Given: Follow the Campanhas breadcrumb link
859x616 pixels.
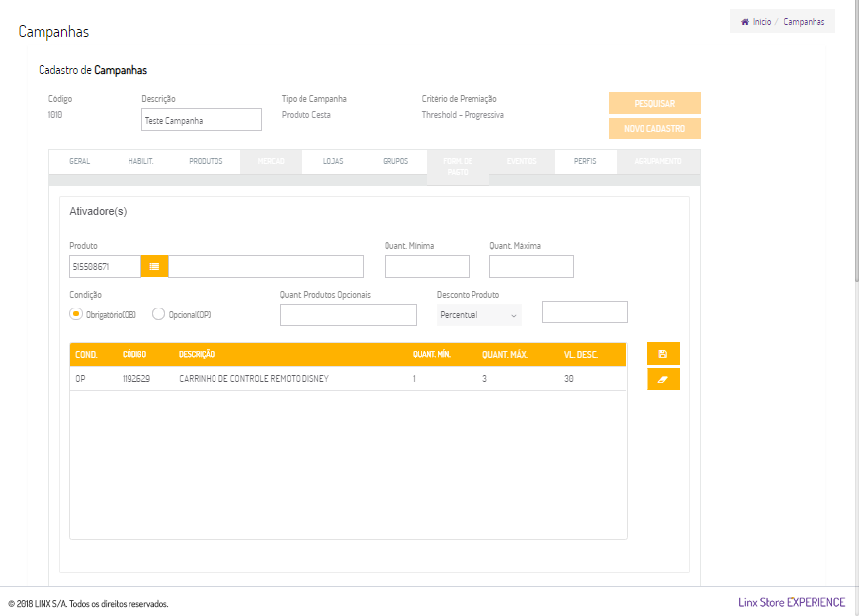Looking at the screenshot, I should point(804,21).
